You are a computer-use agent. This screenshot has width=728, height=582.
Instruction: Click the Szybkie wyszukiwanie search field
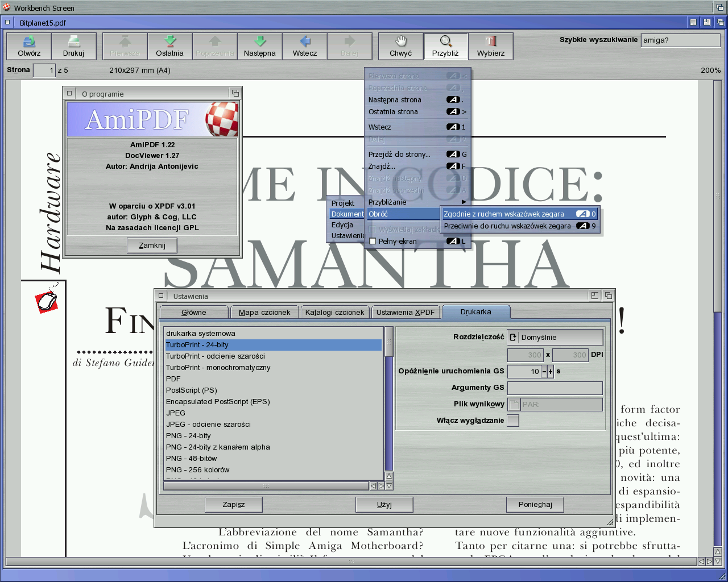[680, 40]
